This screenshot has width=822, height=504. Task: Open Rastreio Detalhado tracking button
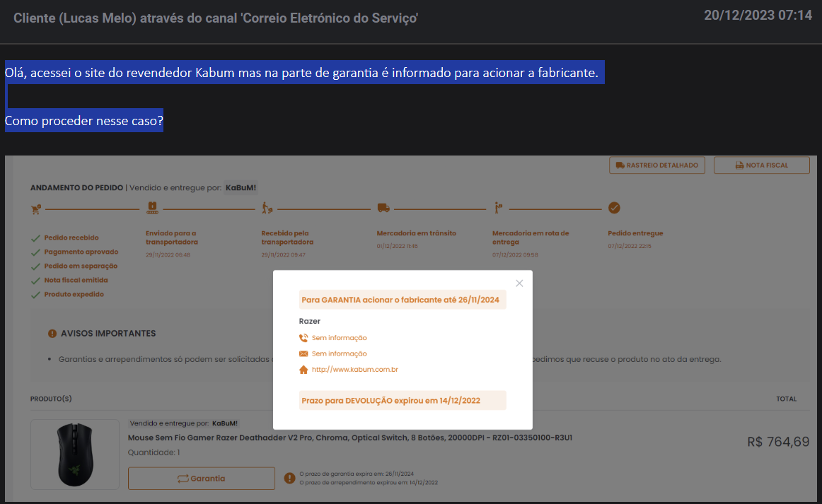[x=657, y=165]
